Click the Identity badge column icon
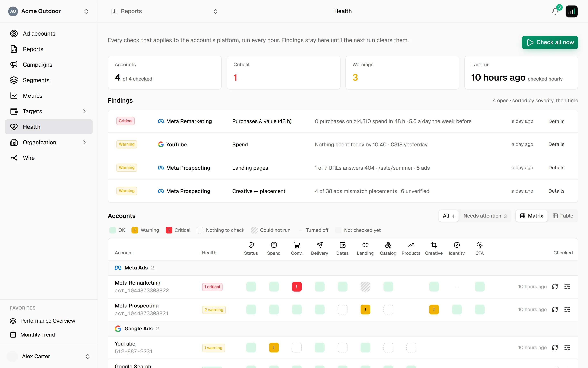588x368 pixels. coord(457,245)
